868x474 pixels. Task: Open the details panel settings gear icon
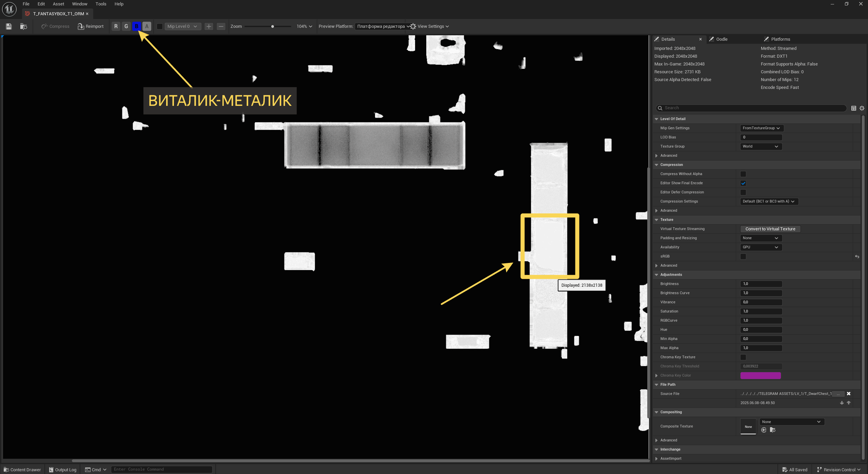pyautogui.click(x=862, y=108)
